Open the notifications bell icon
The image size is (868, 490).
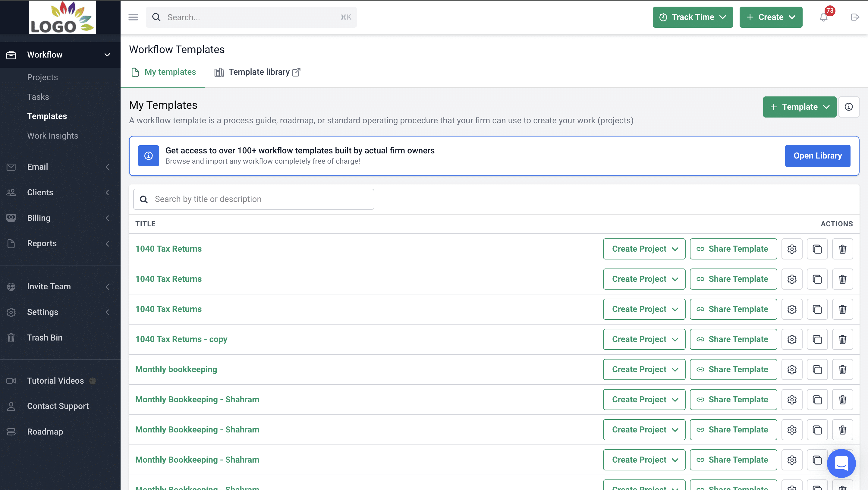pyautogui.click(x=823, y=17)
